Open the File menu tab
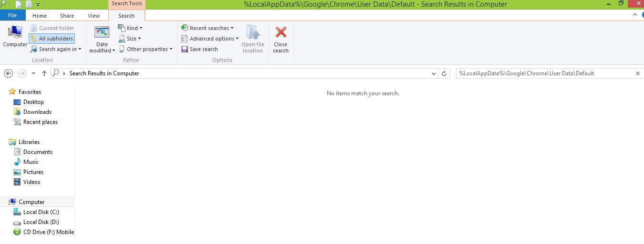644x244 pixels. tap(12, 16)
